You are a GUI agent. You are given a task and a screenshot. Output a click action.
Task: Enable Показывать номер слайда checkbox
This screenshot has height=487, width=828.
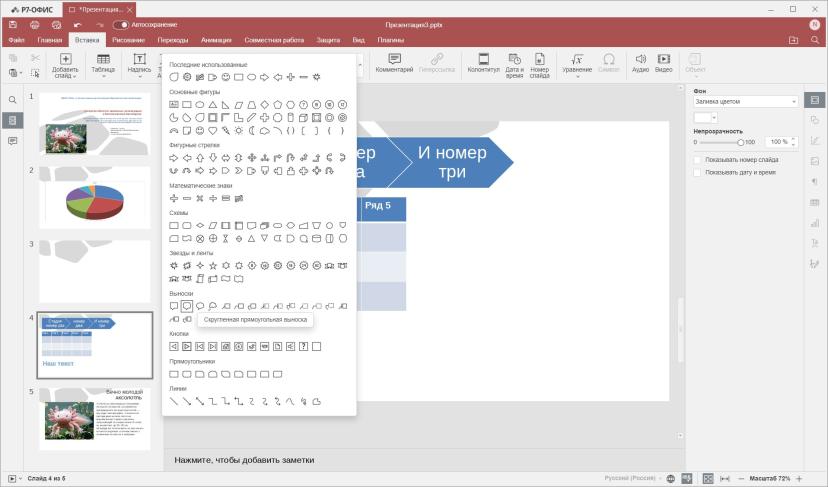[697, 160]
